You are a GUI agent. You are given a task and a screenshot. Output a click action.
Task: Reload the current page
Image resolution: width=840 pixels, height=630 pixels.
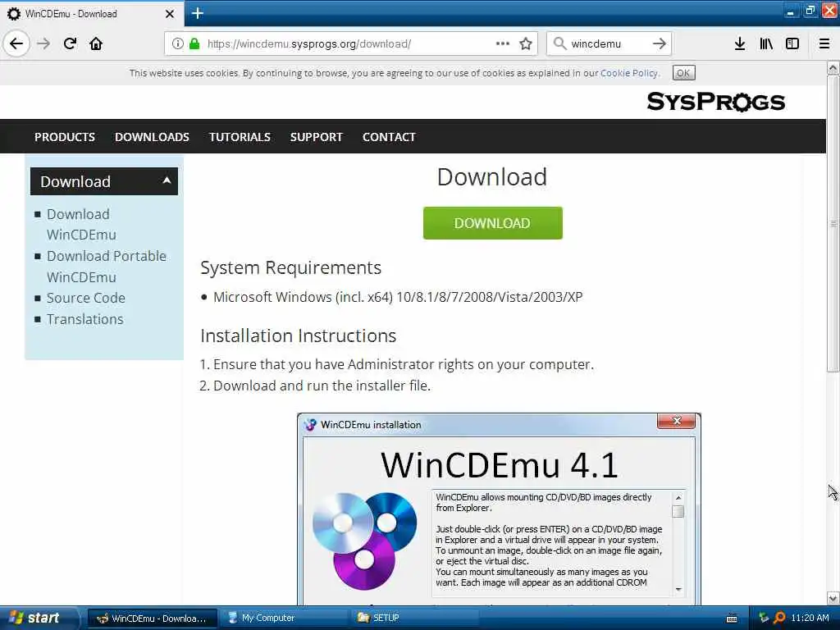(x=70, y=43)
